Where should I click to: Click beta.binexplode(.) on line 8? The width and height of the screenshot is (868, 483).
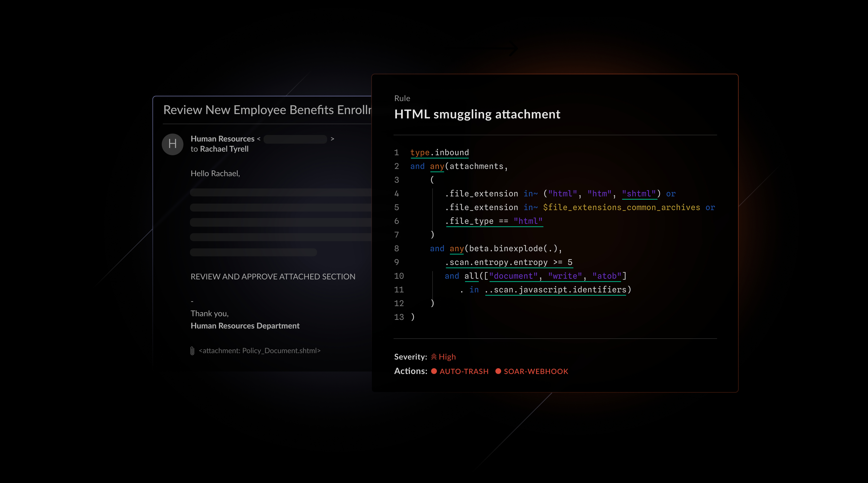point(513,249)
